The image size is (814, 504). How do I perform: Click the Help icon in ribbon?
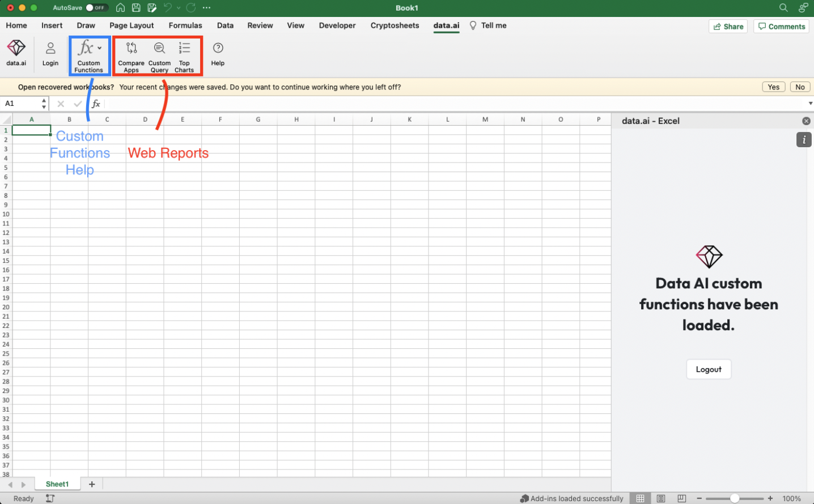click(218, 54)
